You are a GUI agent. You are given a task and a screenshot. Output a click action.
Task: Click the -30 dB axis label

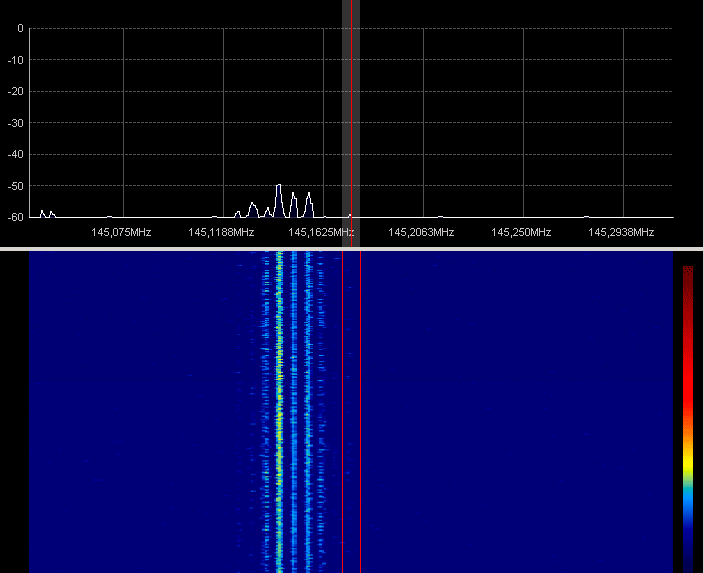(17, 123)
